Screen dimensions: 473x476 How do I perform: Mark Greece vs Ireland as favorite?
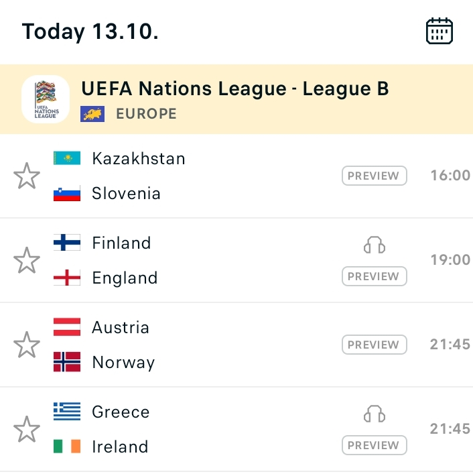click(27, 429)
